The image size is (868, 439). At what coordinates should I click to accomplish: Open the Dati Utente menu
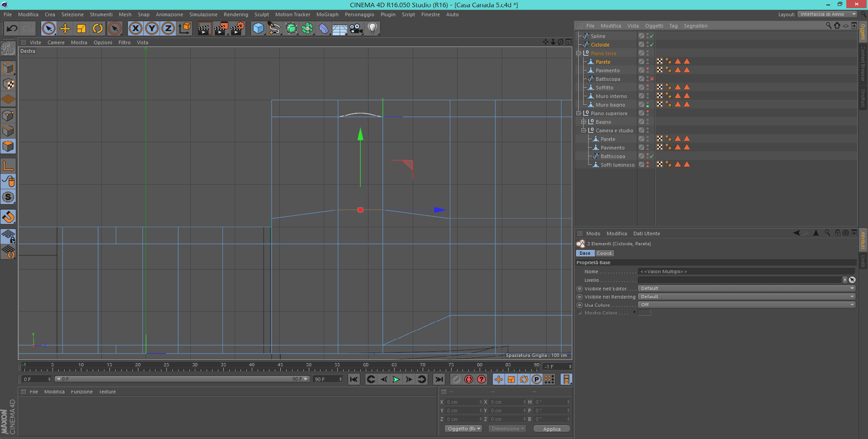[x=646, y=234]
